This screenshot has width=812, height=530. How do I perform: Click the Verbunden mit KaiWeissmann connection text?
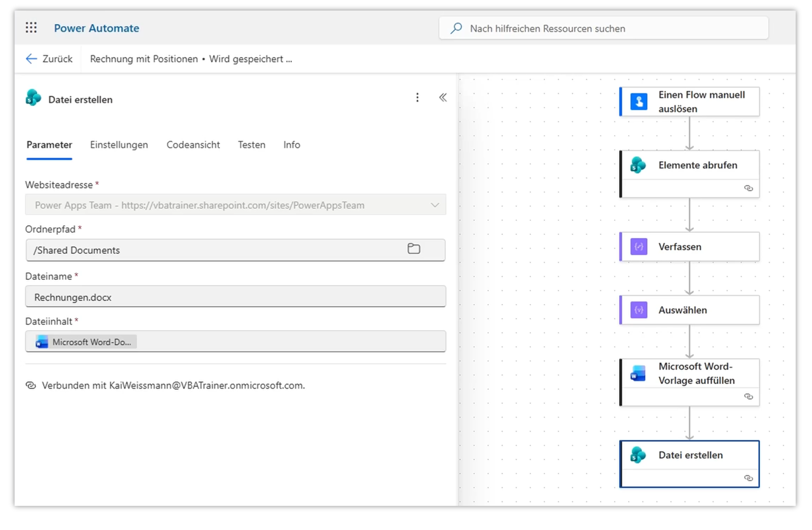pos(173,385)
